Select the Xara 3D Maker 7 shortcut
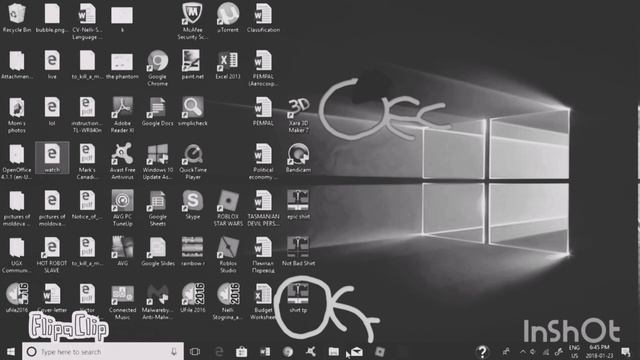Image resolution: width=640 pixels, height=360 pixels. tap(298, 115)
